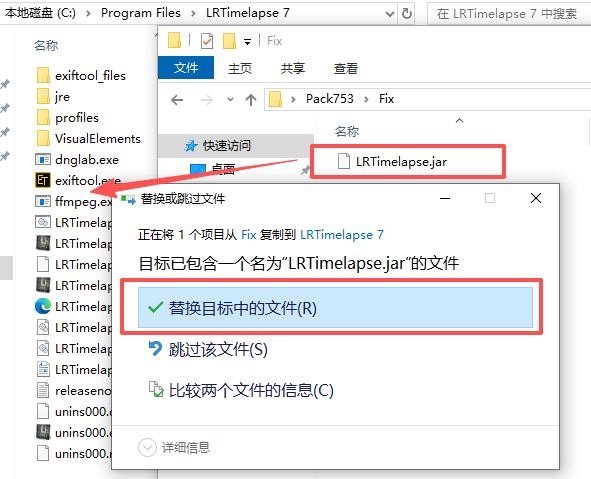Click the LRTimelapse 7 destination link

point(341,235)
